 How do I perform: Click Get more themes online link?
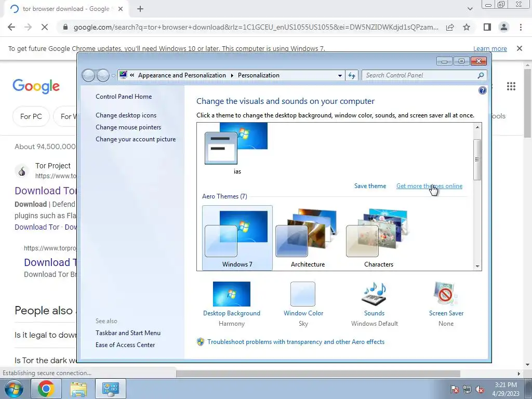[429, 186]
